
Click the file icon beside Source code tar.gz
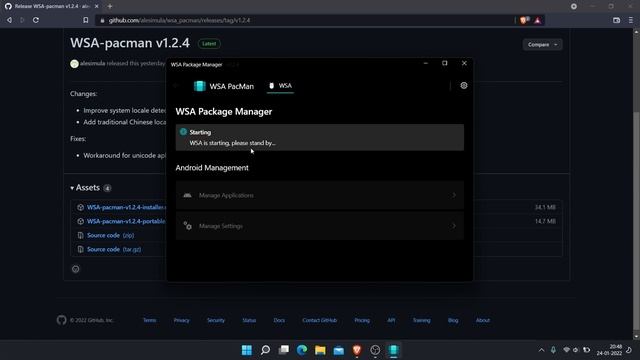tap(80, 249)
